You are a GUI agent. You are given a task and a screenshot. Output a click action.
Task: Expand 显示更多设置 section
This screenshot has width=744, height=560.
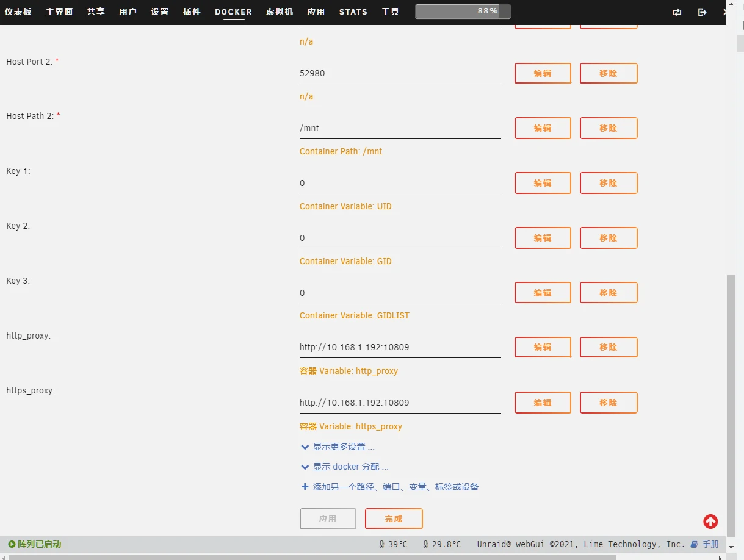[305, 447]
